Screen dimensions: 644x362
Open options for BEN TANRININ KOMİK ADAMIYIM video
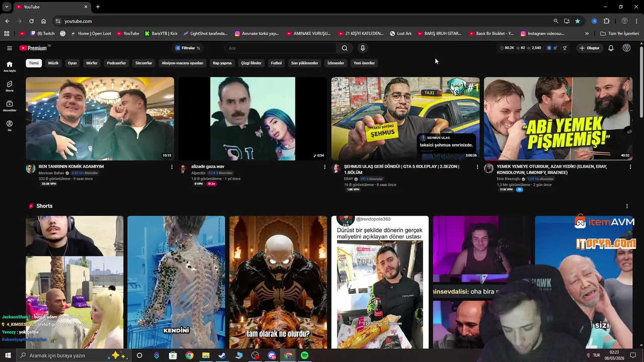172,167
